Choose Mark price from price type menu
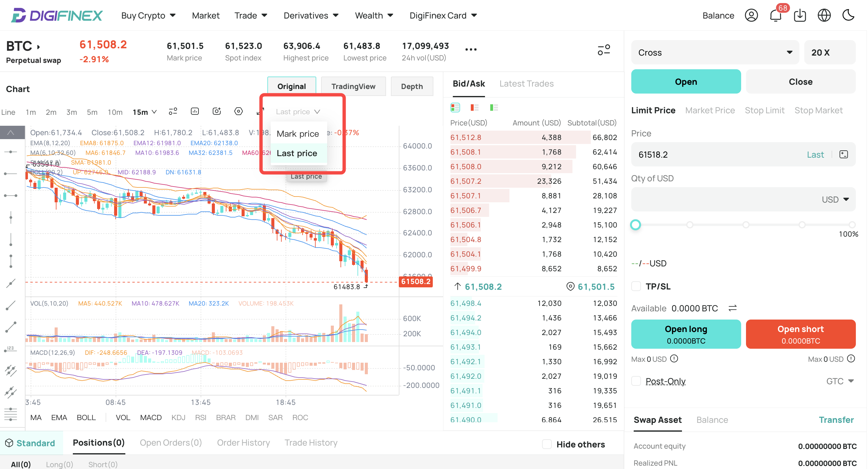The height and width of the screenshot is (469, 868). (x=298, y=134)
